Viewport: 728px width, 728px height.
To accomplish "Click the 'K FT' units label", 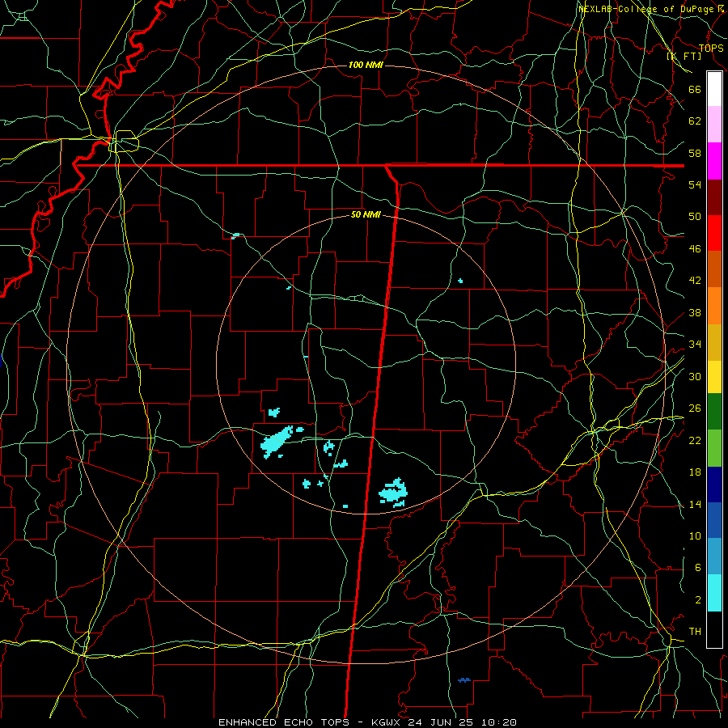I will click(x=684, y=56).
